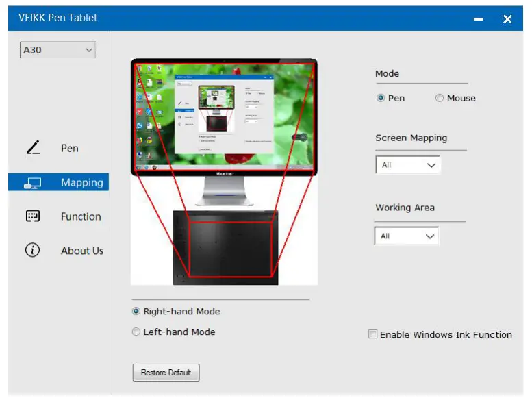This screenshot has height=400, width=532.
Task: Click the Function keyboard icon
Action: pos(33,216)
